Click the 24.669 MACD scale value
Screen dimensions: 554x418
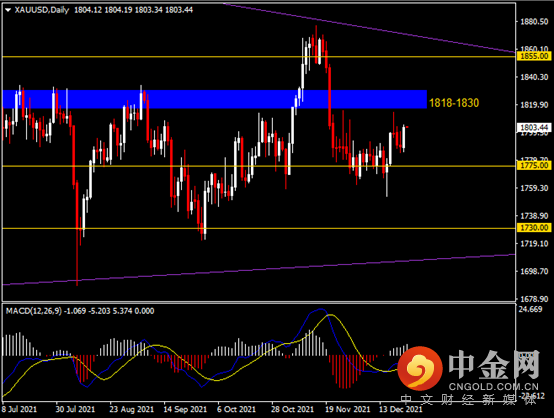(530, 309)
